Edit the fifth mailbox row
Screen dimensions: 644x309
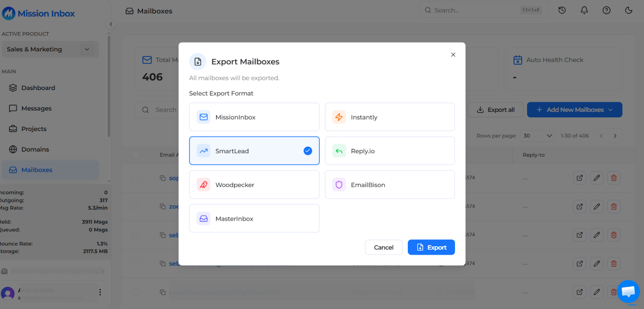click(x=597, y=292)
